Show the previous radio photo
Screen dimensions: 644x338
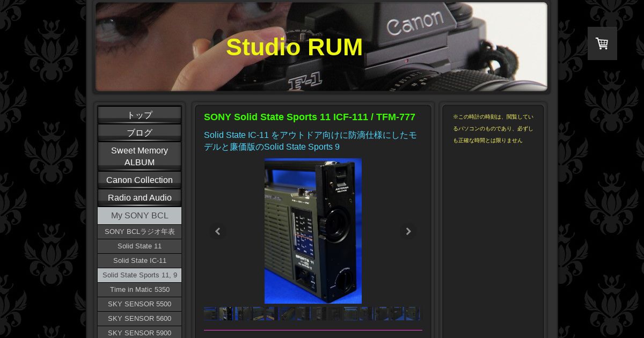pos(217,231)
